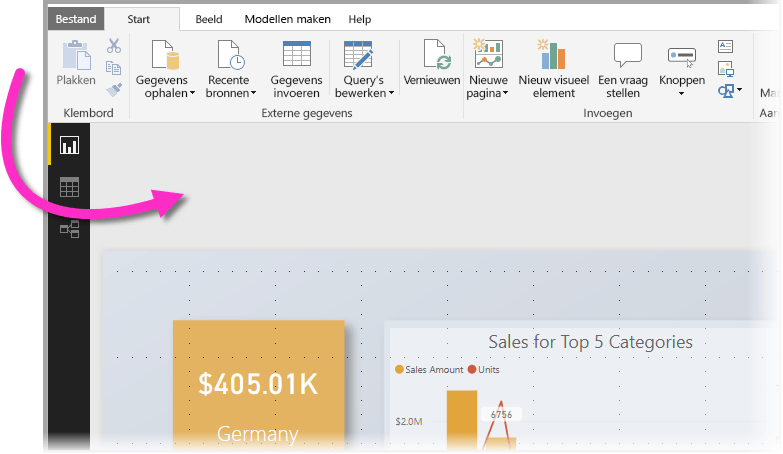Open the Query's bewerken dropdown arrow
Screen dimensions: 783x454
[391, 93]
